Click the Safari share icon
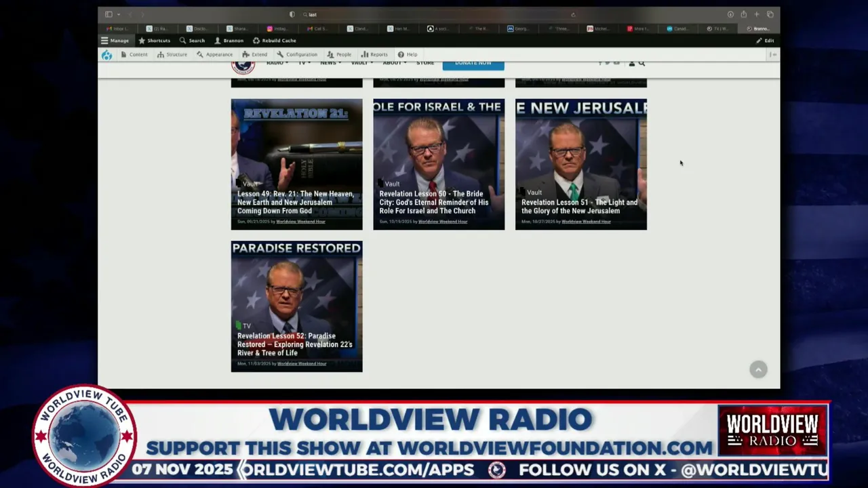This screenshot has width=868, height=488. pos(744,14)
